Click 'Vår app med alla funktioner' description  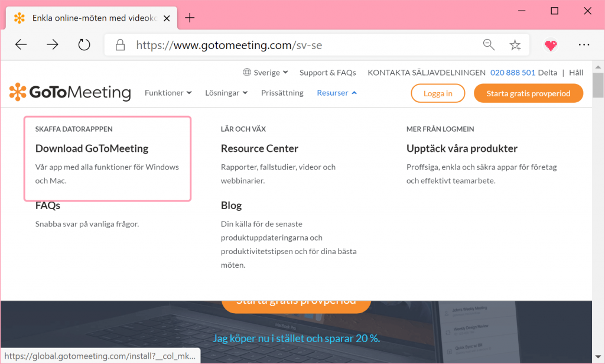click(107, 174)
